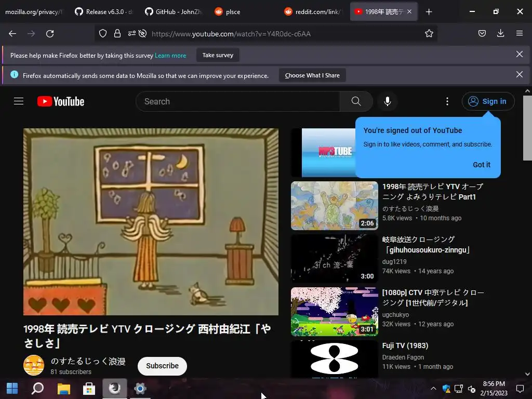Open the Settings gear app in taskbar
Viewport: 532px width, 399px height.
point(140,389)
